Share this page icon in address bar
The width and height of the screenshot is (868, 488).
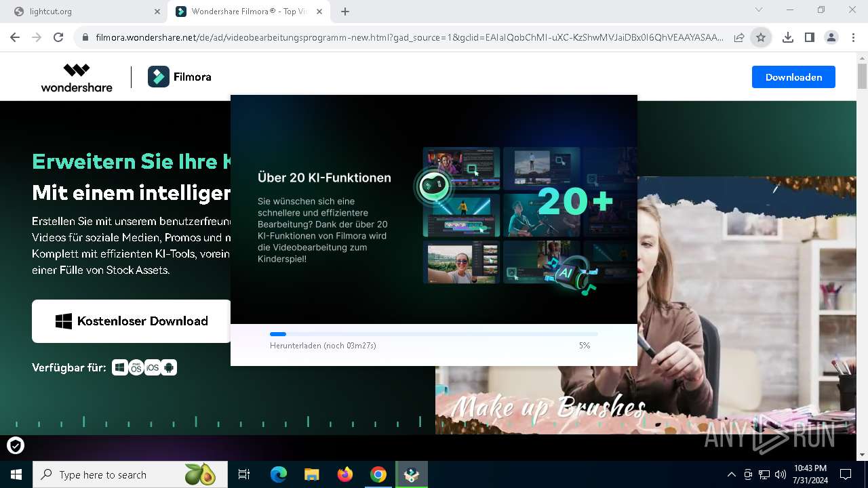point(739,38)
